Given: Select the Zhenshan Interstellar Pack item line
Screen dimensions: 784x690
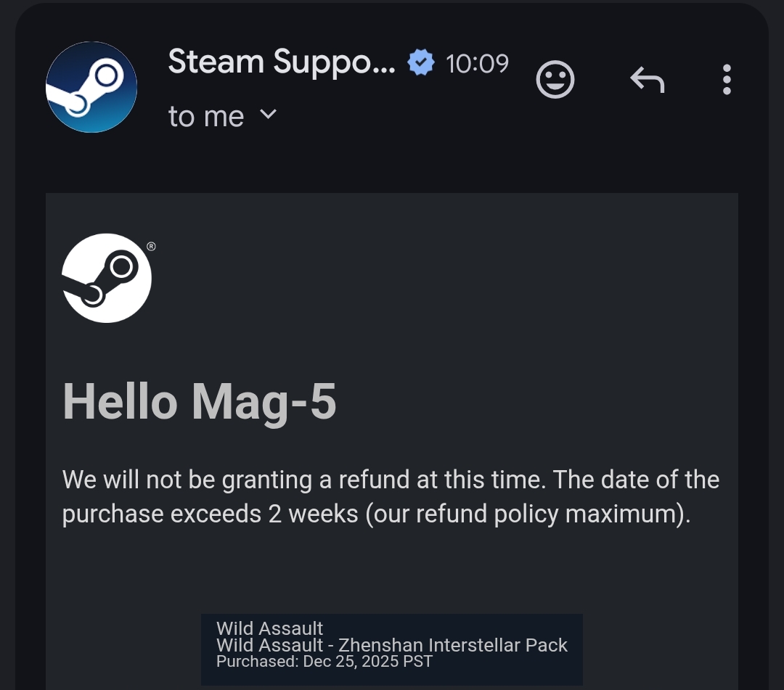Looking at the screenshot, I should tap(392, 645).
